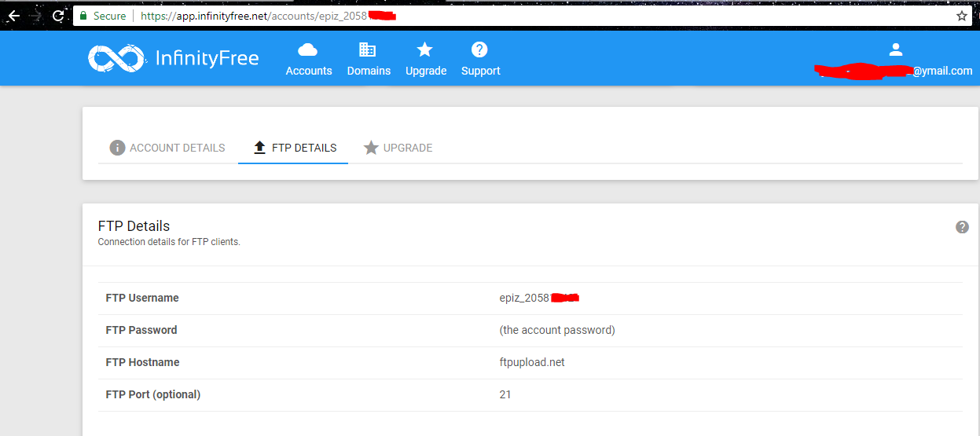Viewport: 980px width, 436px height.
Task: Click the user profile icon
Action: click(x=895, y=49)
